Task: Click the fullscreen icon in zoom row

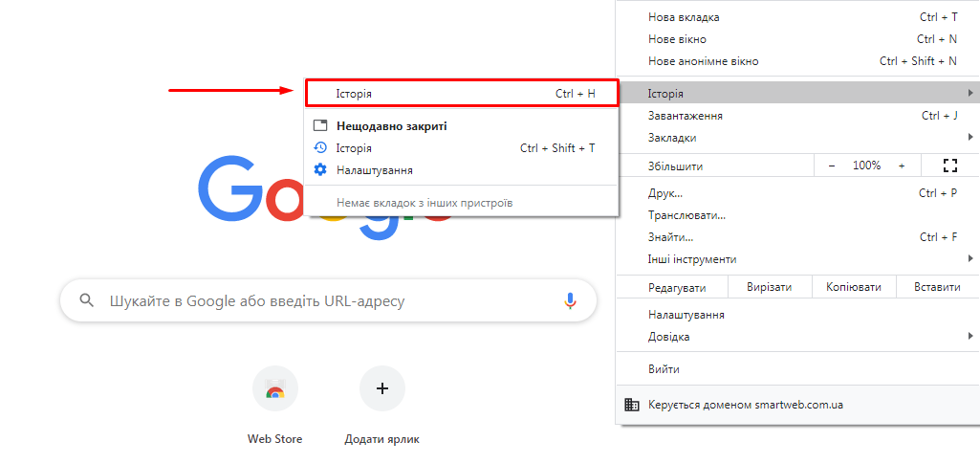Action: tap(949, 166)
